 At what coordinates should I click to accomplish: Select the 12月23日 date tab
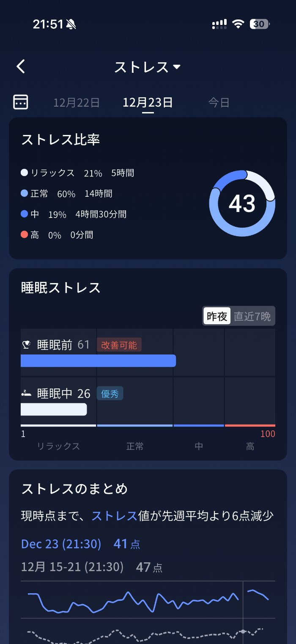148,102
